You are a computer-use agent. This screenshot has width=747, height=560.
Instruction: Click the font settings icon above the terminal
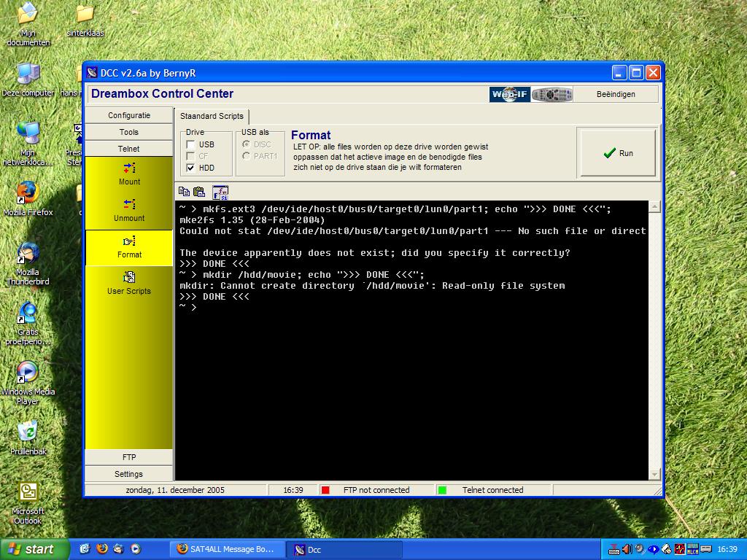click(220, 192)
